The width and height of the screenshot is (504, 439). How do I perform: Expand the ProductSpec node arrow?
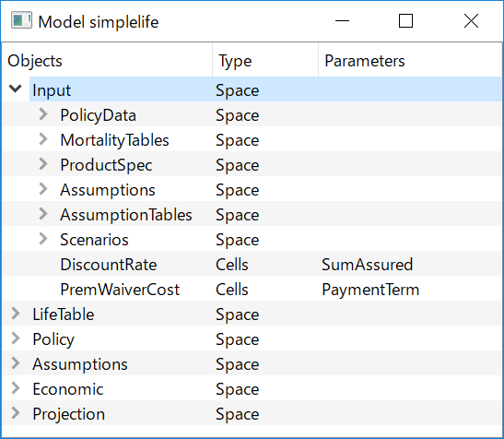pos(43,164)
